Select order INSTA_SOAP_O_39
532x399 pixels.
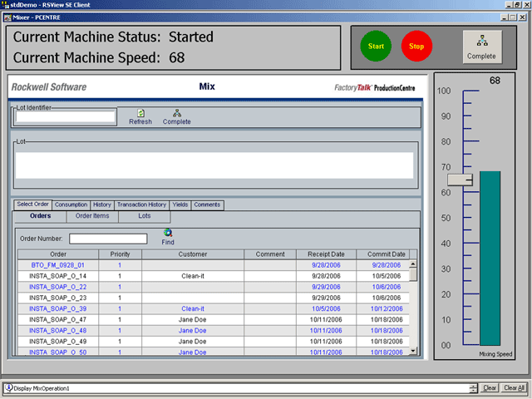[x=57, y=308]
